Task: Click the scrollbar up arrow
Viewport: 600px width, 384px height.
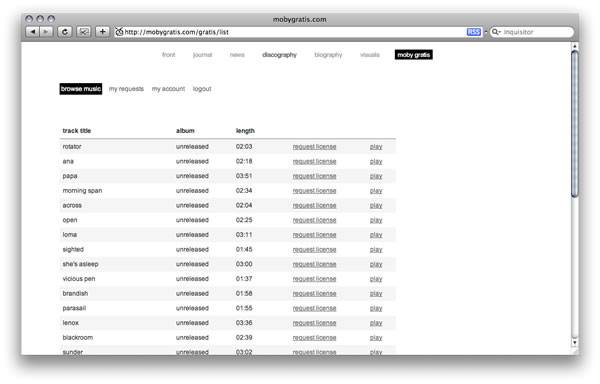Action: pyautogui.click(x=574, y=46)
